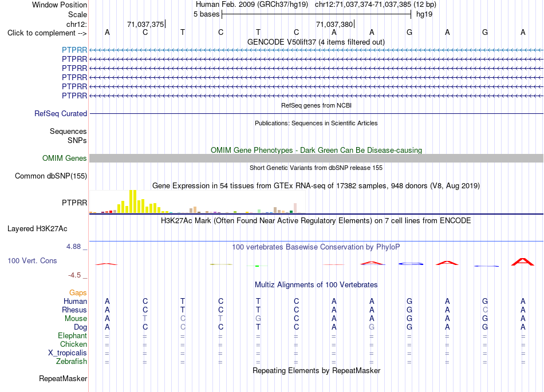Image resolution: width=544 pixels, height=392 pixels.
Task: Click the '4.88' PhyloP upper scale value
Action: [x=73, y=247]
